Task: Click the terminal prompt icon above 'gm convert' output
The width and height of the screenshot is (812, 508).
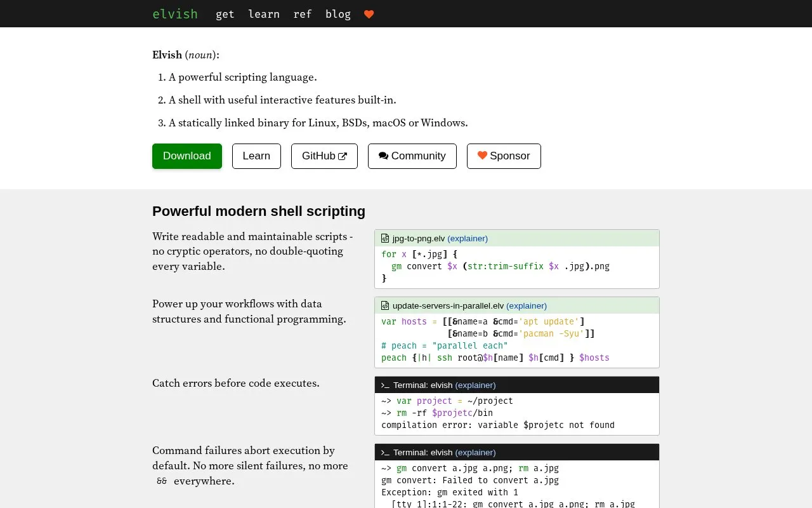Action: click(x=385, y=453)
